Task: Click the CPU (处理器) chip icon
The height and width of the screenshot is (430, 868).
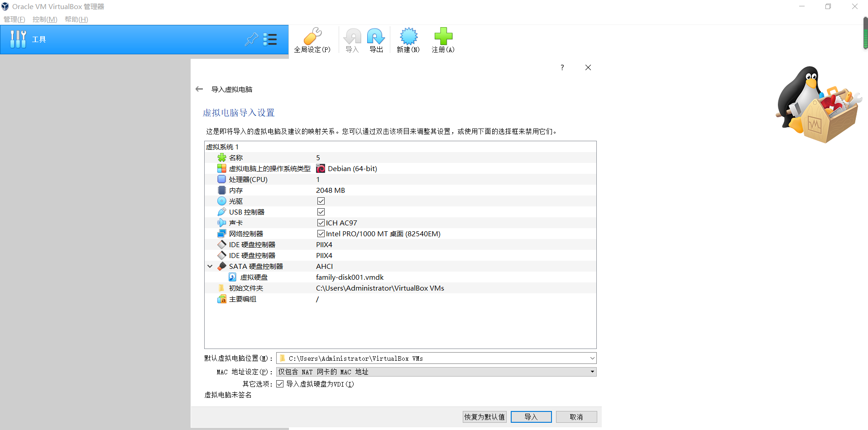Action: (x=222, y=179)
